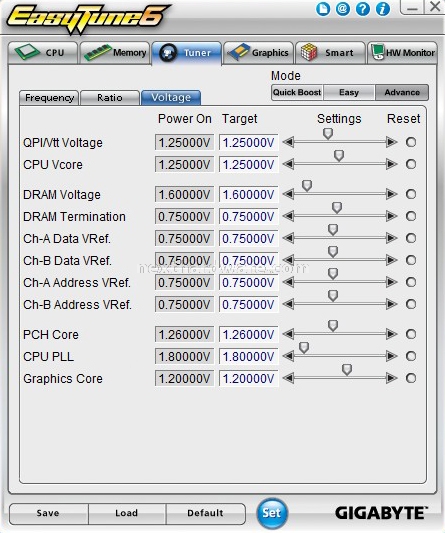Click the QPI/Vtt Voltage Target field
The width and height of the screenshot is (445, 533).
pyautogui.click(x=249, y=142)
